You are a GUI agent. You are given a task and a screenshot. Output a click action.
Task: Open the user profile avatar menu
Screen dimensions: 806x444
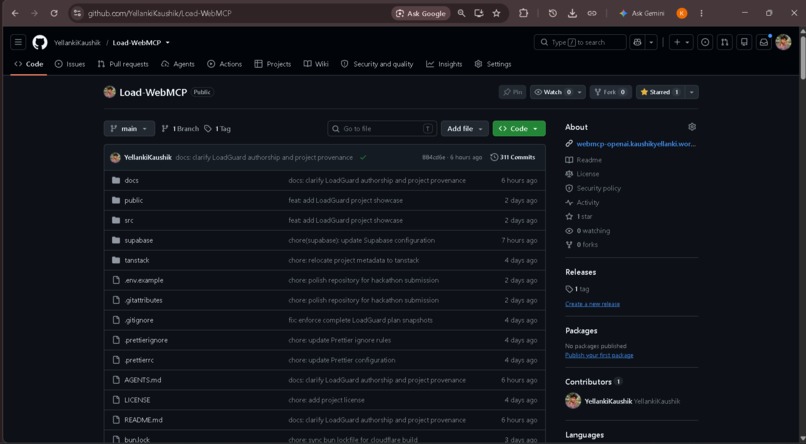(x=783, y=42)
